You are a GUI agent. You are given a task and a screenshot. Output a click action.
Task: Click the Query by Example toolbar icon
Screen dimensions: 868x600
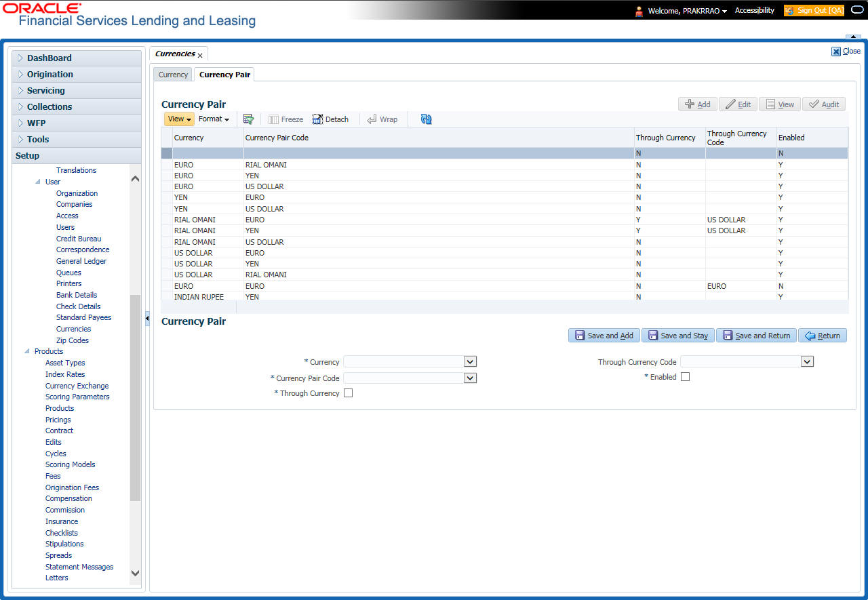click(248, 119)
